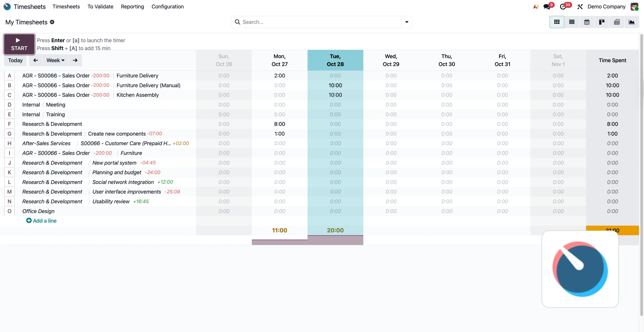This screenshot has width=644, height=332.
Task: Open the activities clock icon
Action: point(563,7)
